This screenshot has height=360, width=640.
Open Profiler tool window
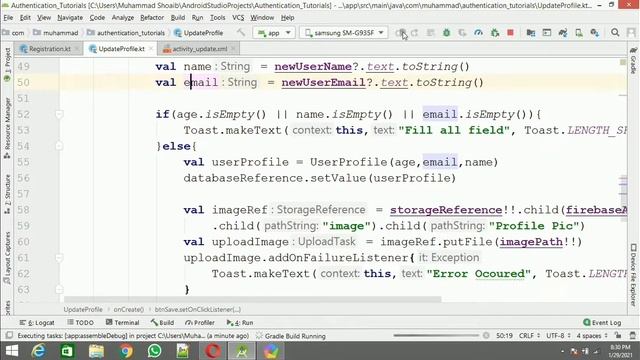pyautogui.click(x=200, y=322)
